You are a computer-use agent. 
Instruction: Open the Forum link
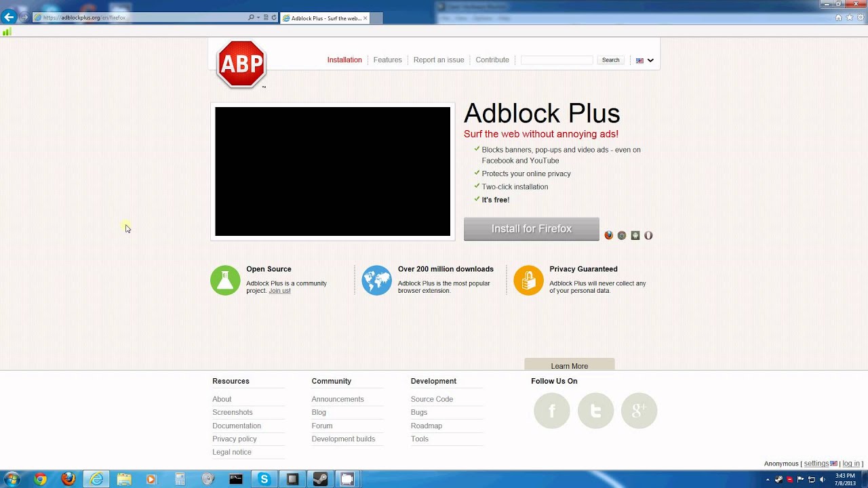point(322,426)
